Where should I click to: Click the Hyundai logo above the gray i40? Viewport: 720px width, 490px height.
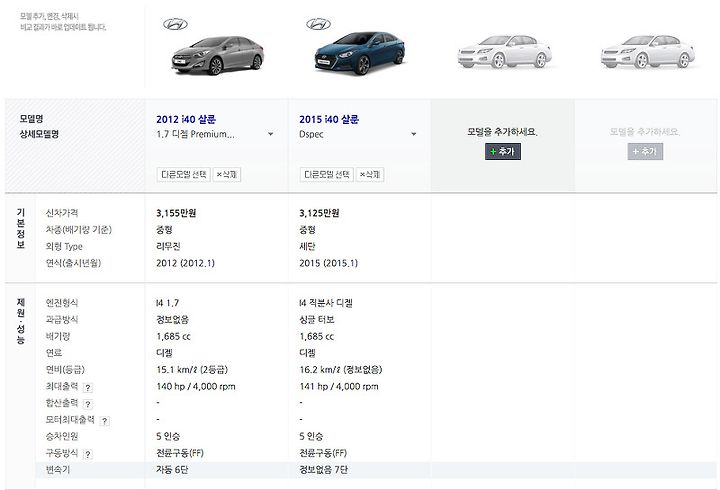click(175, 24)
